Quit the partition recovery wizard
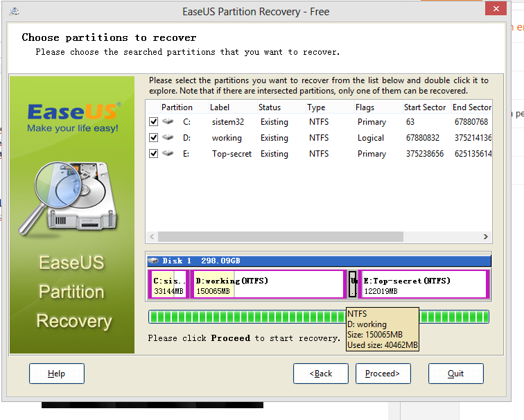 pyautogui.click(x=456, y=374)
